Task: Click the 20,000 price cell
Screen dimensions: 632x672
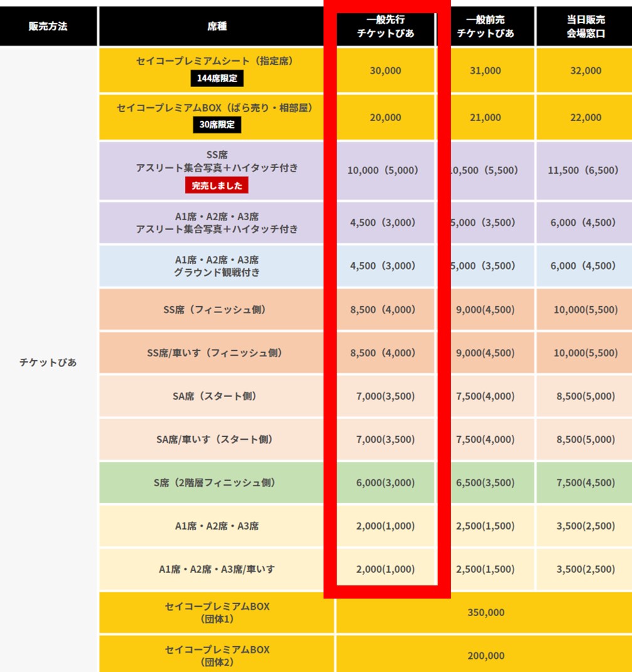Action: 386,117
